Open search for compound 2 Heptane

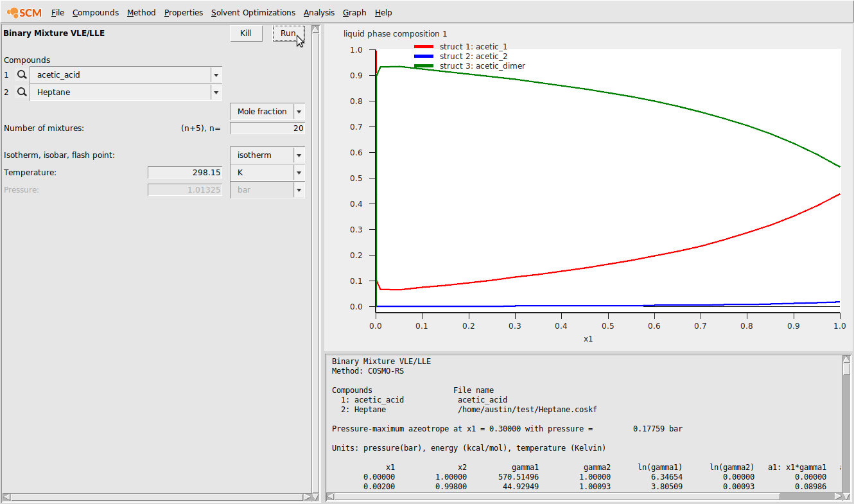[x=22, y=92]
